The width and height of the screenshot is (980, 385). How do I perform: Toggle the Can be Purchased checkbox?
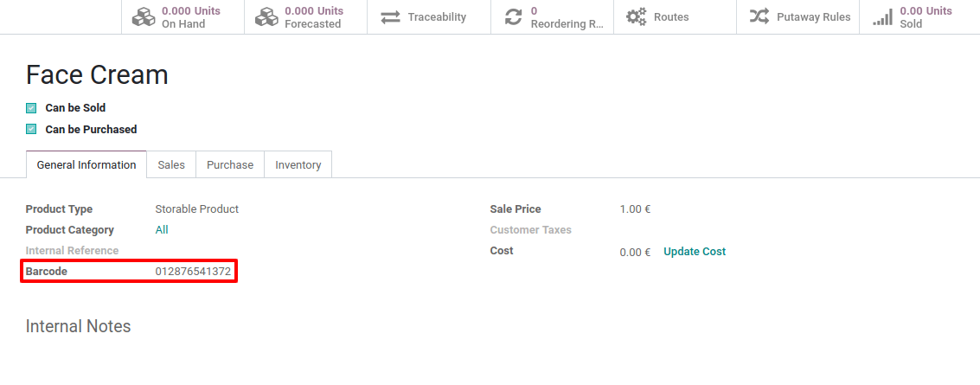point(31,129)
